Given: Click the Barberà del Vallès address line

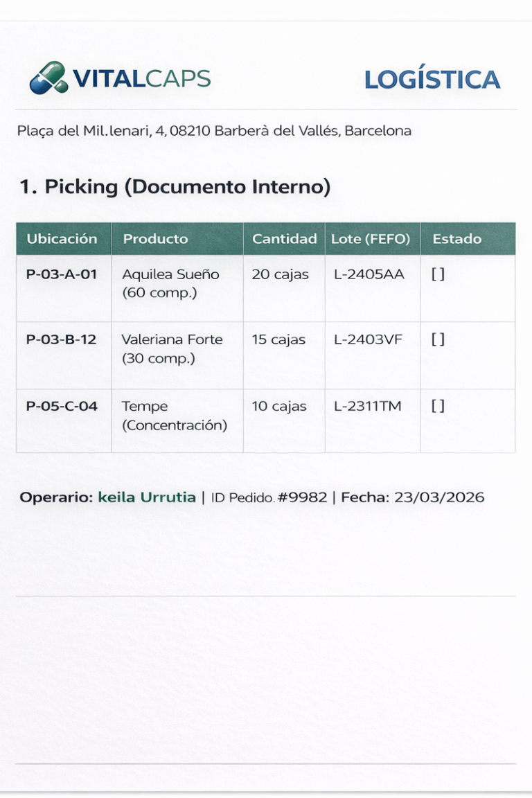Looking at the screenshot, I should pyautogui.click(x=214, y=130).
